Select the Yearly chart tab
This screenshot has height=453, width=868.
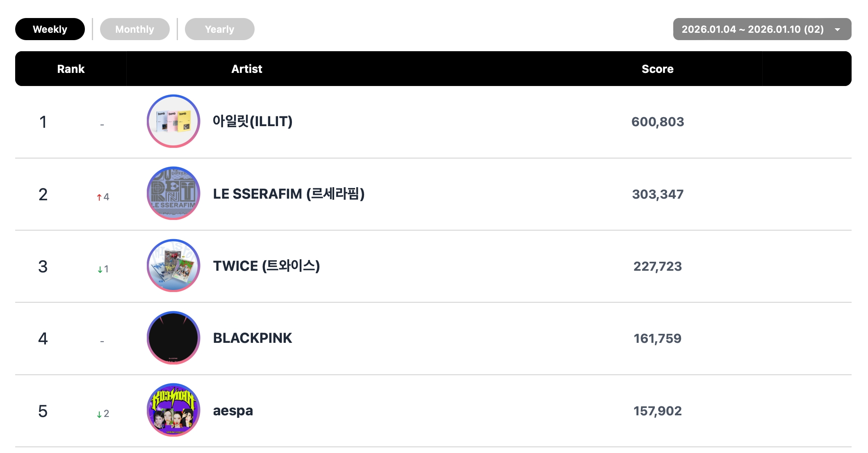click(219, 29)
